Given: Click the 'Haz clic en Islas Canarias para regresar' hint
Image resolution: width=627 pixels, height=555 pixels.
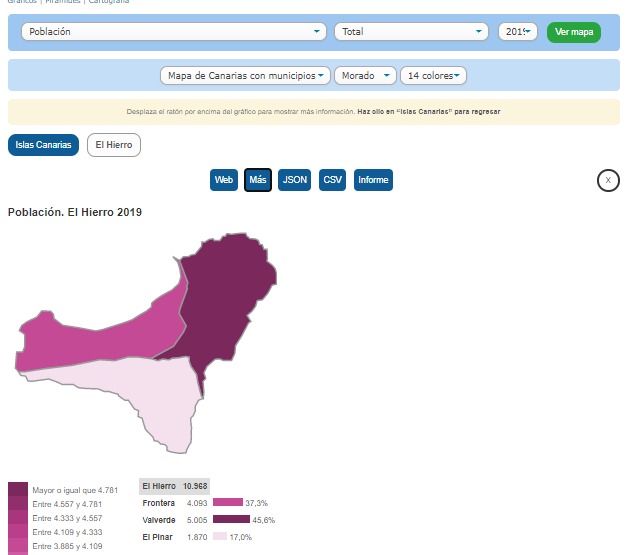Looking at the screenshot, I should coord(429,112).
